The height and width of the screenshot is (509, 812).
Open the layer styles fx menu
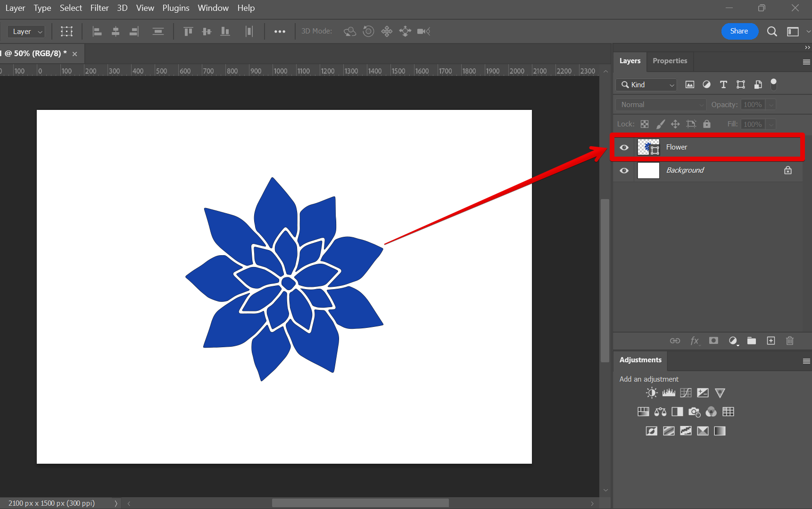695,341
